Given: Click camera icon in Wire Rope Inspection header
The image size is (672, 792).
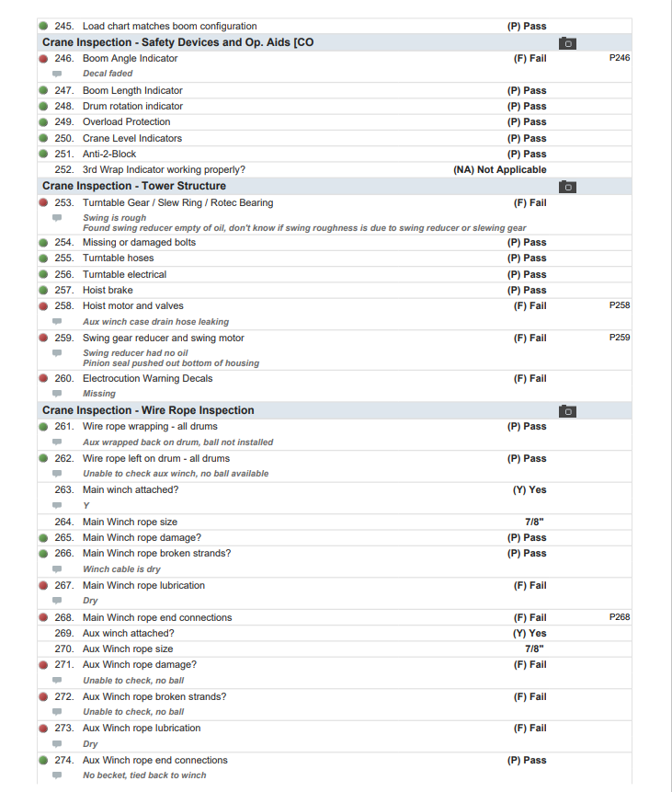Looking at the screenshot, I should point(567,411).
